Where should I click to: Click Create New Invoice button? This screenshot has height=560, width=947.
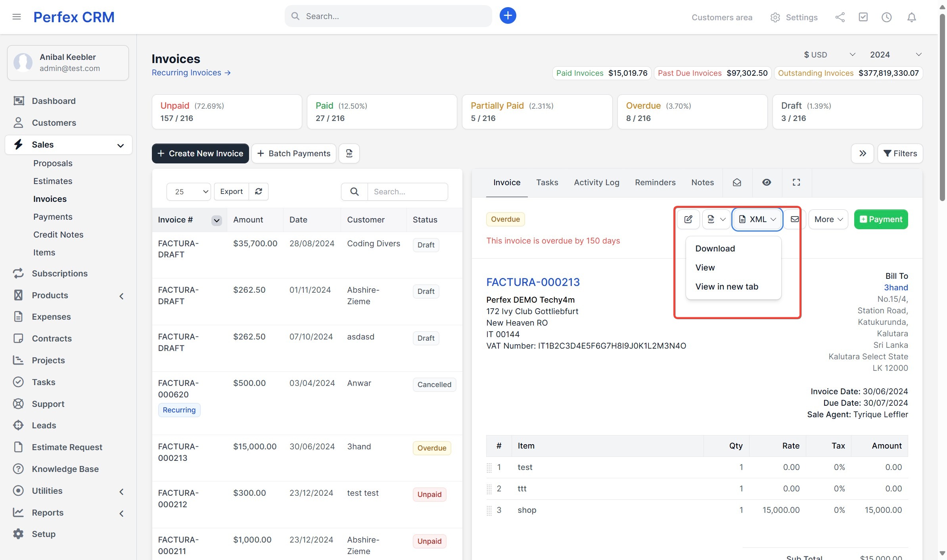[200, 153]
